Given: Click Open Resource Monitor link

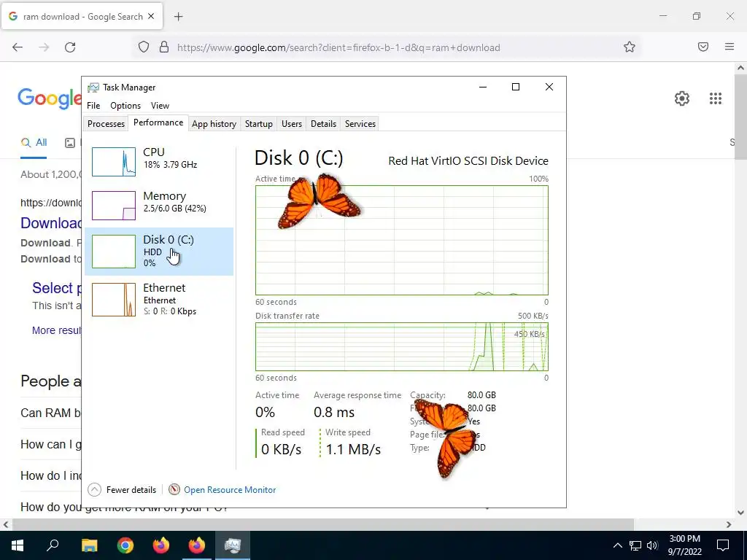Looking at the screenshot, I should (230, 489).
